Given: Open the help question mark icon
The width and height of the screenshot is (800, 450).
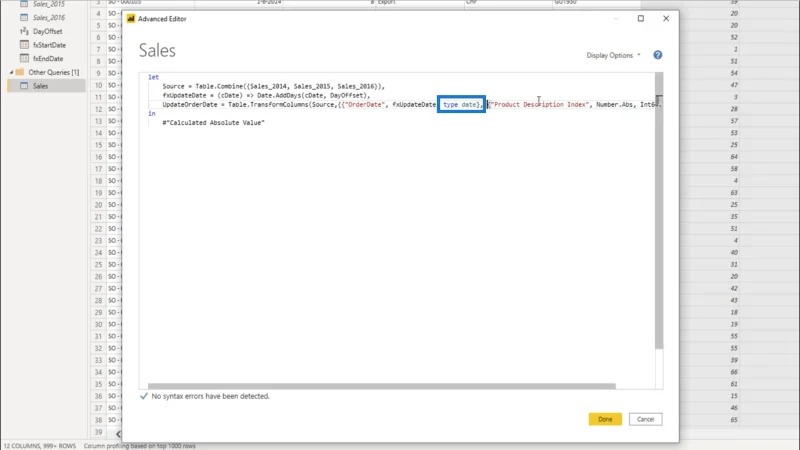Looking at the screenshot, I should tap(658, 55).
